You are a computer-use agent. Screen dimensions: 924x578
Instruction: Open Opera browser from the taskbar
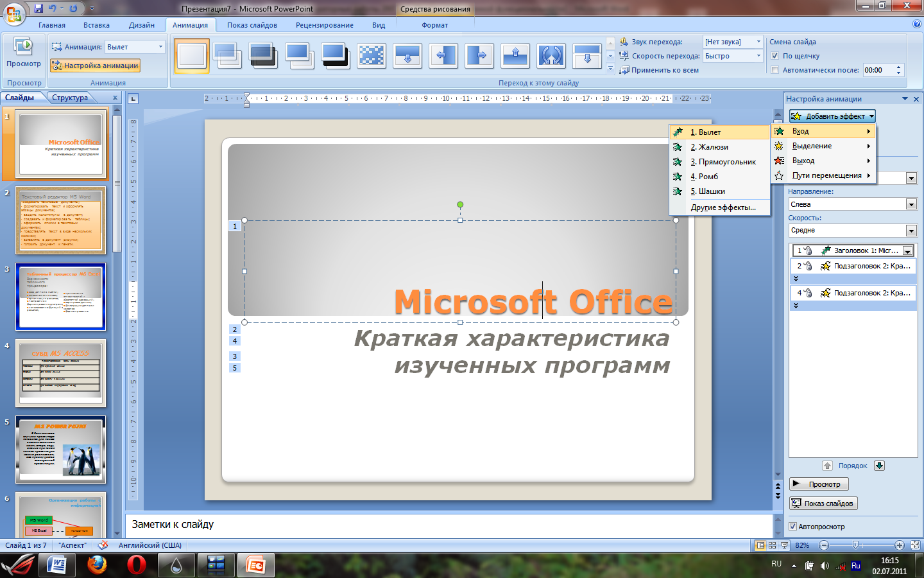pyautogui.click(x=137, y=565)
